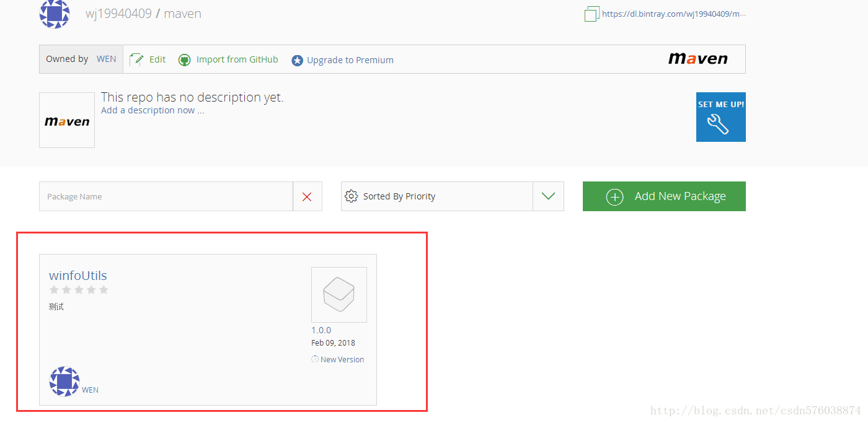The image size is (868, 423).
Task: Click the Edit link
Action: pyautogui.click(x=157, y=59)
